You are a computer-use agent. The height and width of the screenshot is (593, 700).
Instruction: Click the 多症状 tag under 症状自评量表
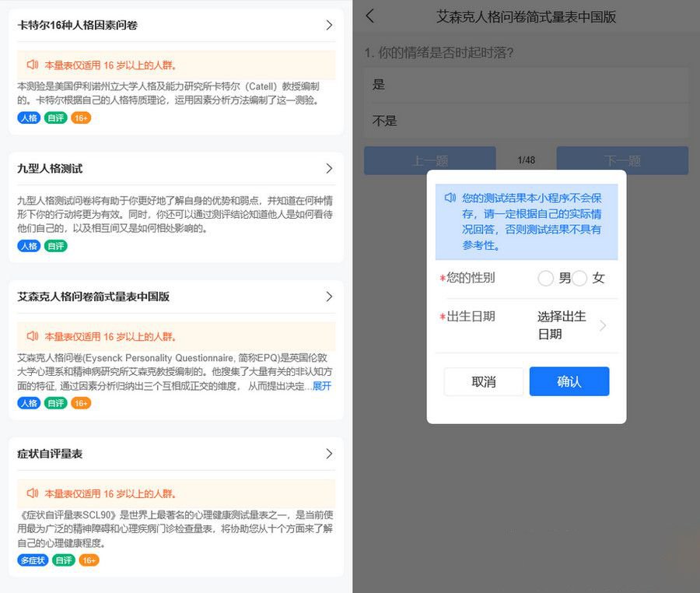[x=32, y=560]
